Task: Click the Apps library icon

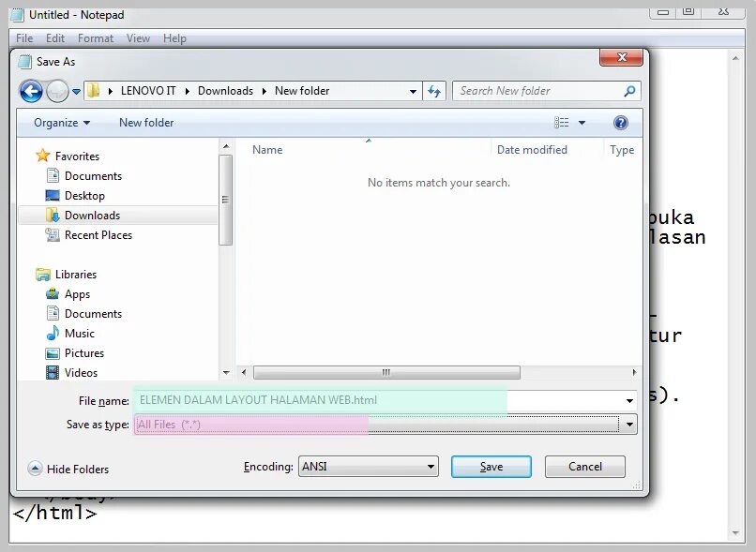Action: tap(53, 293)
